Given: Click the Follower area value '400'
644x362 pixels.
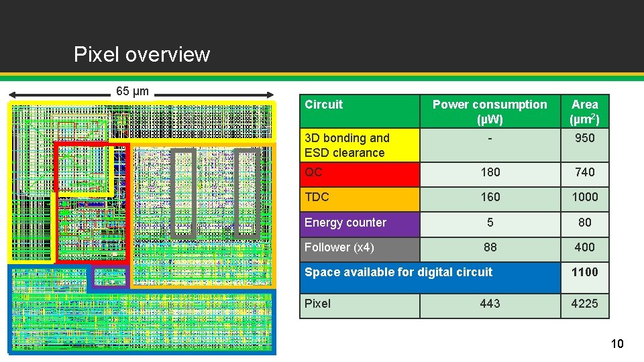Looking at the screenshot, I should tap(585, 247).
